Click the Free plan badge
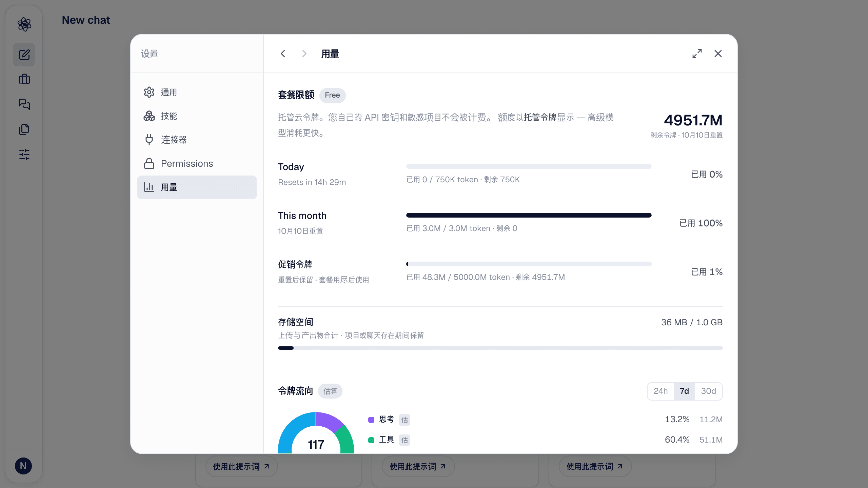This screenshot has height=488, width=868. pyautogui.click(x=332, y=95)
